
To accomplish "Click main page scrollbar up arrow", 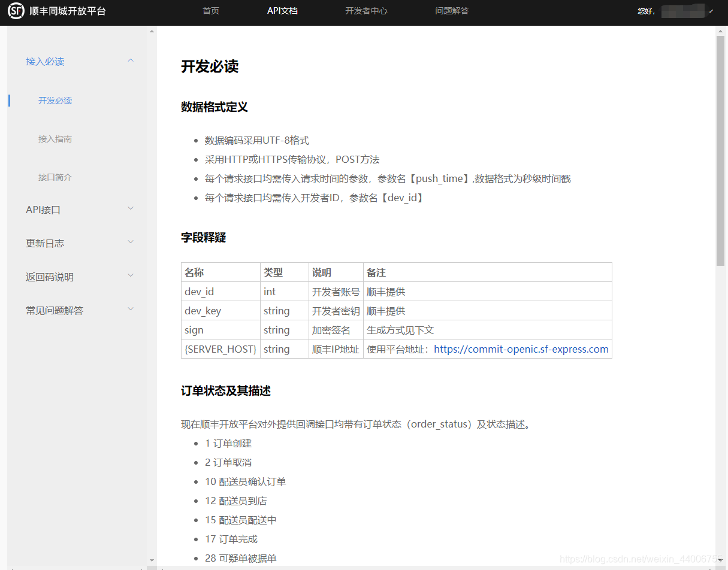I will [721, 31].
